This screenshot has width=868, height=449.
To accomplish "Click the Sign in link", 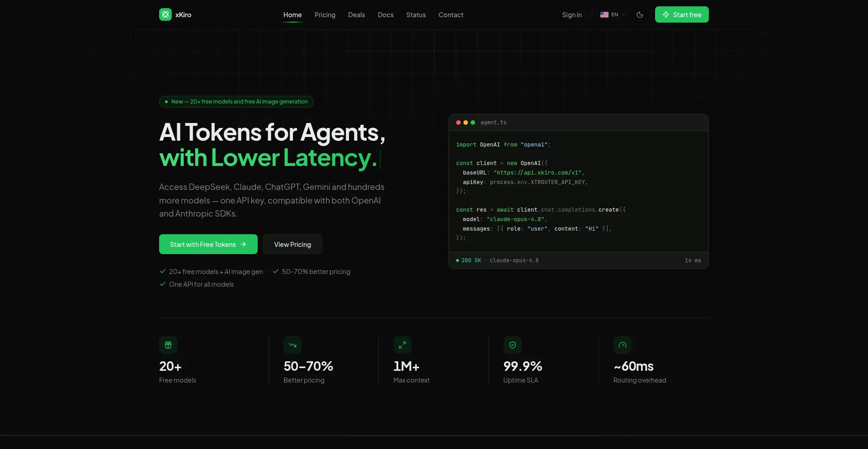I will [x=572, y=15].
